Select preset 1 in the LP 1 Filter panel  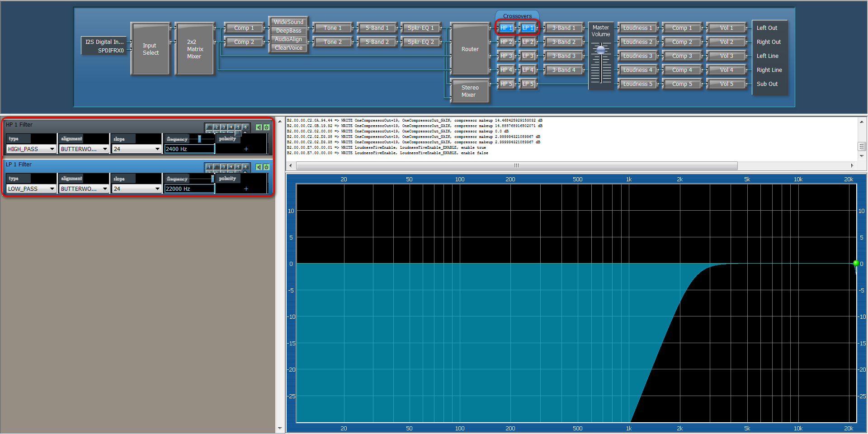pyautogui.click(x=209, y=167)
